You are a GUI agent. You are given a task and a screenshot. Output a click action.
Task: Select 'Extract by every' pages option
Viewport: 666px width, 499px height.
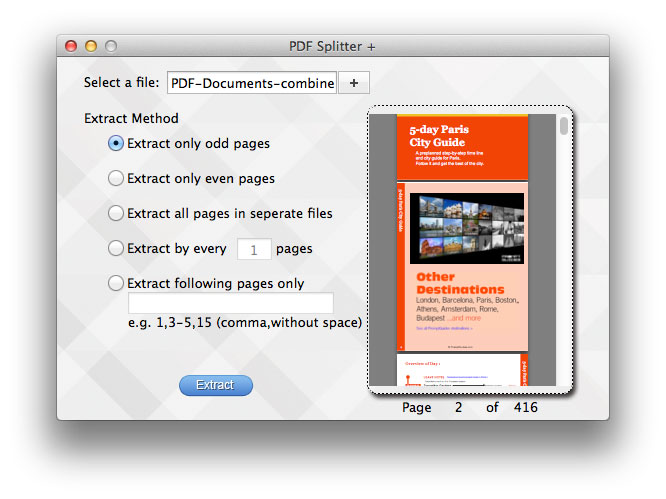click(116, 248)
